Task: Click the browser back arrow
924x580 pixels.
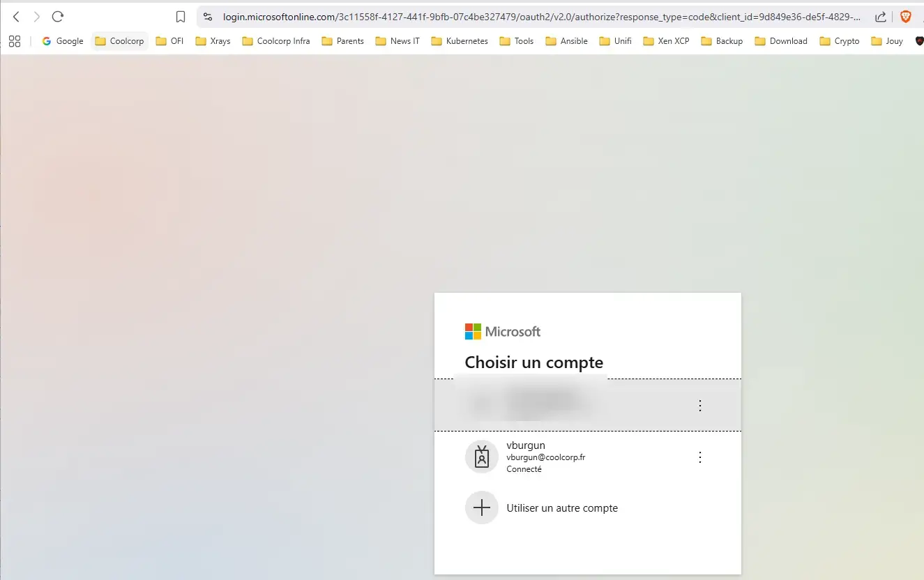Action: pos(16,17)
